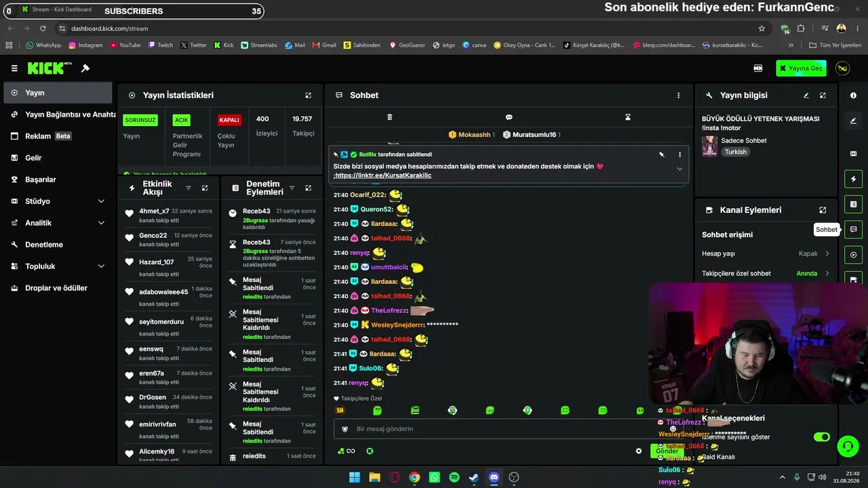Open the Gelir sidebar item
The height and width of the screenshot is (488, 868).
coord(58,158)
